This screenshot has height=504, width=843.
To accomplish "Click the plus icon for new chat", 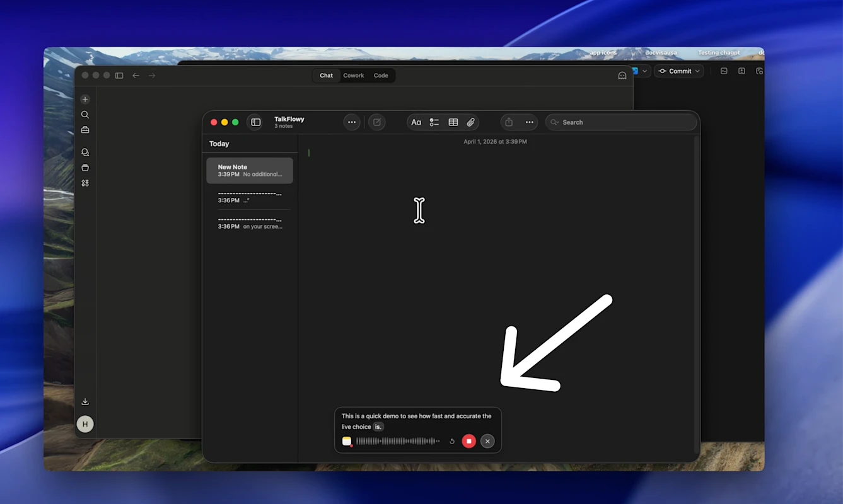I will [x=85, y=100].
